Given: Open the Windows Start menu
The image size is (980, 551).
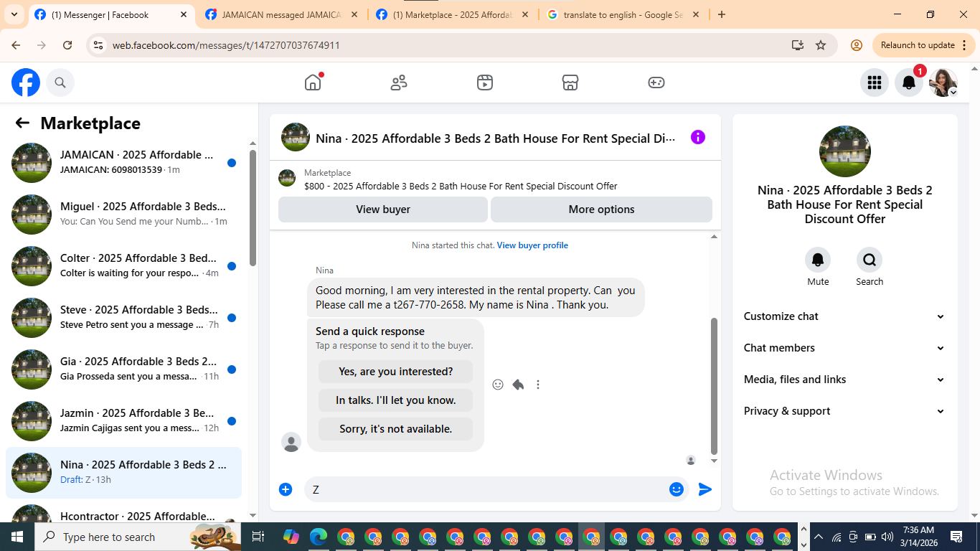Looking at the screenshot, I should pyautogui.click(x=17, y=537).
